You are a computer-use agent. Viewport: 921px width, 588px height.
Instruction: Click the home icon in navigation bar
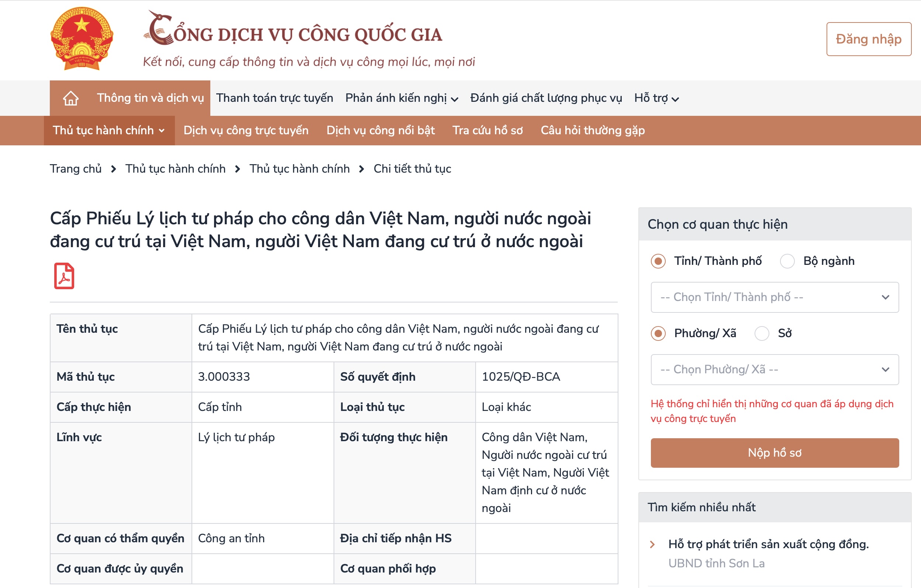tap(71, 98)
